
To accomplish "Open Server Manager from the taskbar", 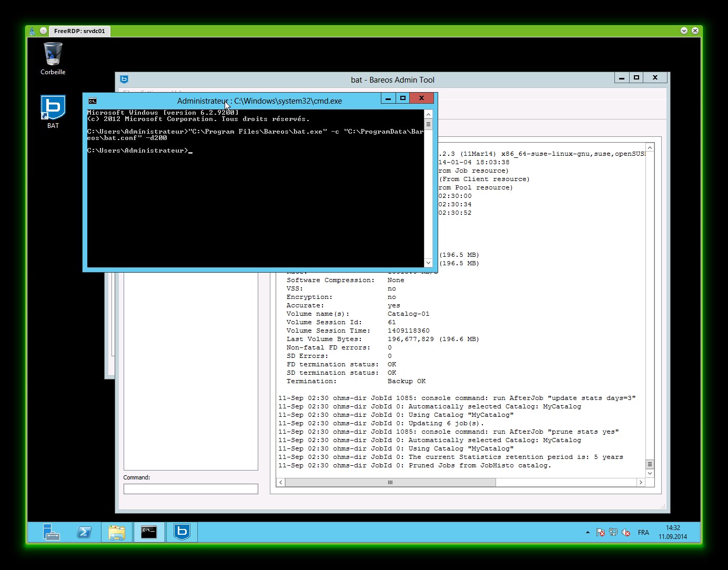I will (x=52, y=532).
